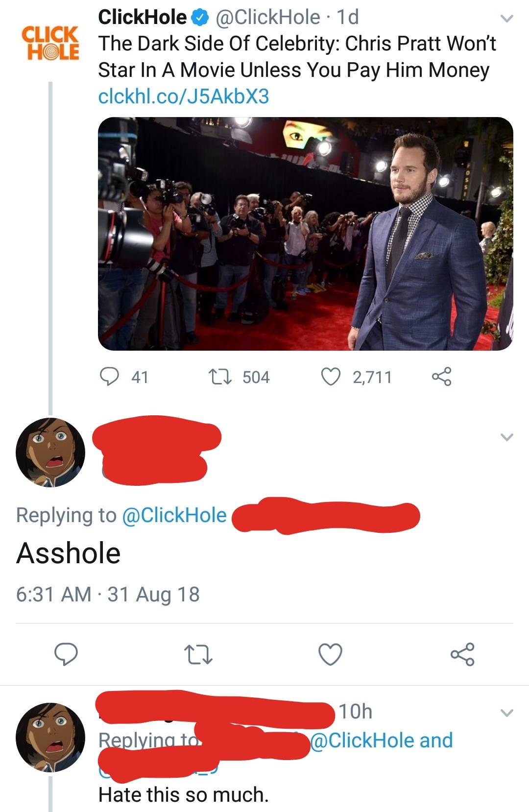This screenshot has width=529, height=812.
Task: Share the ClickHole Chris Pratt tweet
Action: point(441,377)
